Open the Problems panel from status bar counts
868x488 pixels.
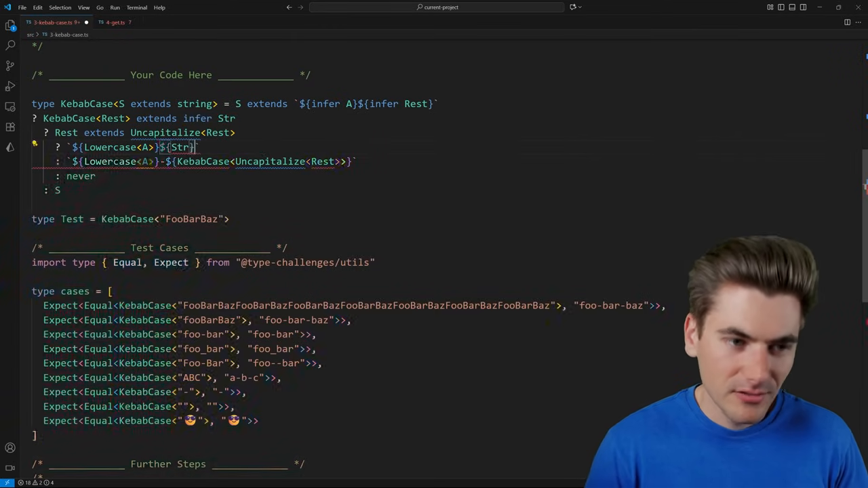point(37,483)
